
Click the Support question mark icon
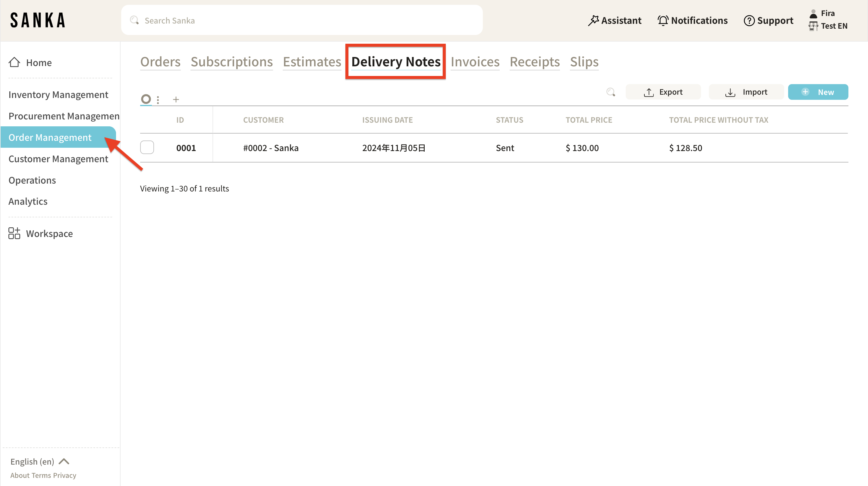coord(749,21)
